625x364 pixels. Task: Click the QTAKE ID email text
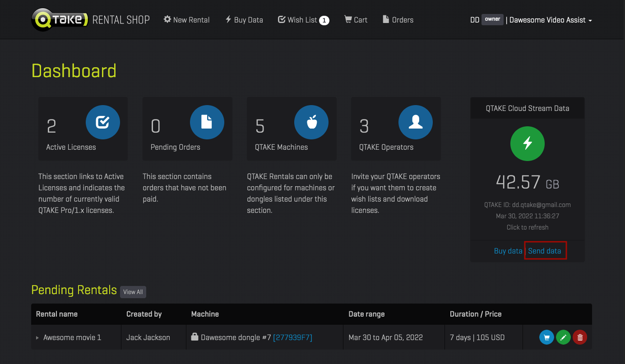[x=528, y=205]
